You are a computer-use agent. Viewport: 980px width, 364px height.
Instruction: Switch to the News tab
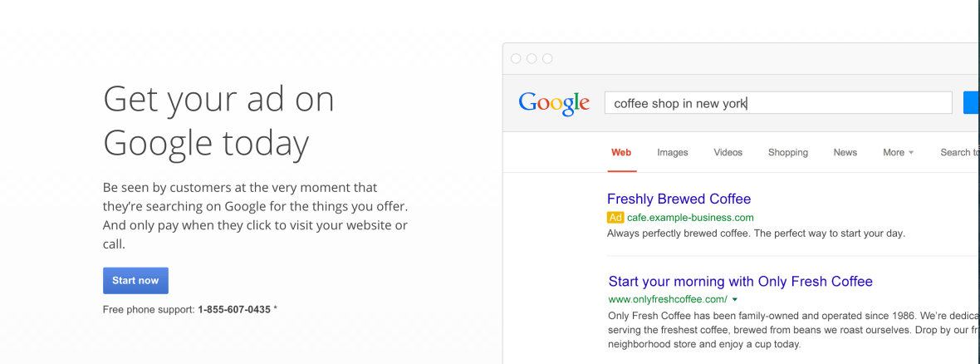tap(845, 153)
